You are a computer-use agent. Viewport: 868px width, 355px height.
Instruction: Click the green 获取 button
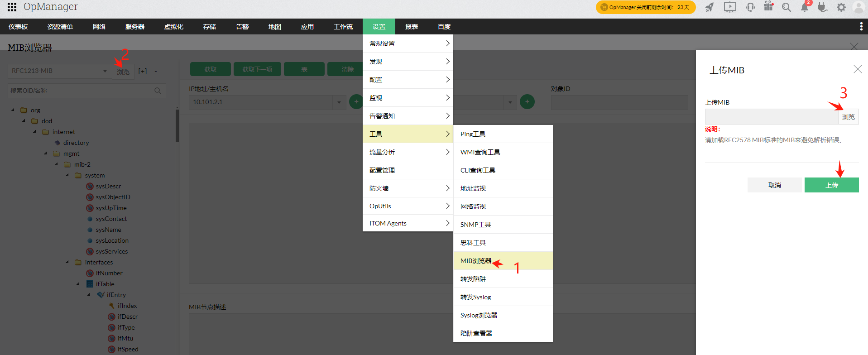pyautogui.click(x=211, y=69)
